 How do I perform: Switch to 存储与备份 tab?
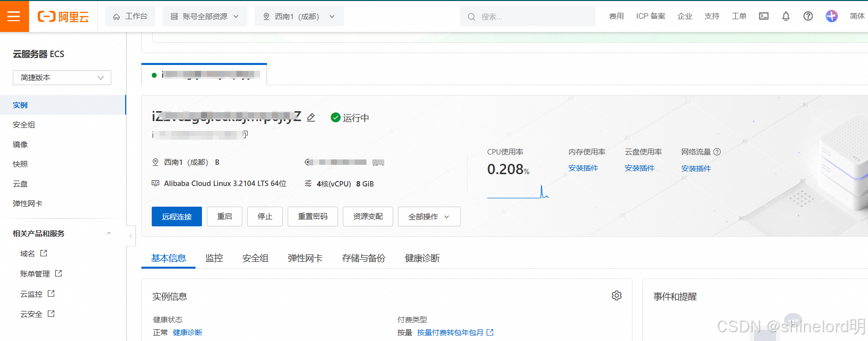click(364, 258)
